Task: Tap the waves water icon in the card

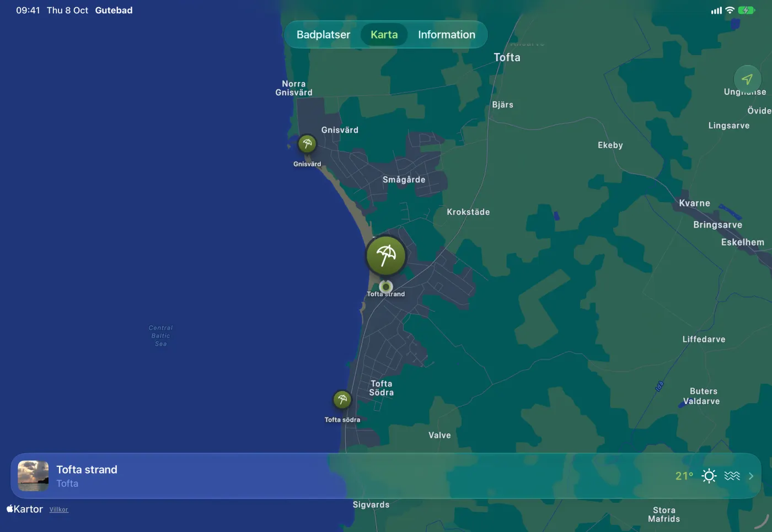Action: (x=732, y=476)
